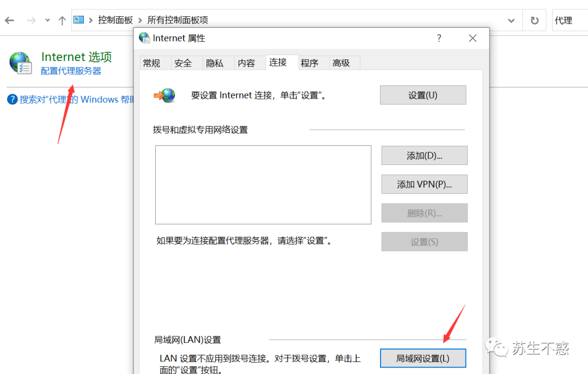Screen dimensions: 588x374
Task: Click the globe with orange arrow connection icon
Action: point(164,95)
